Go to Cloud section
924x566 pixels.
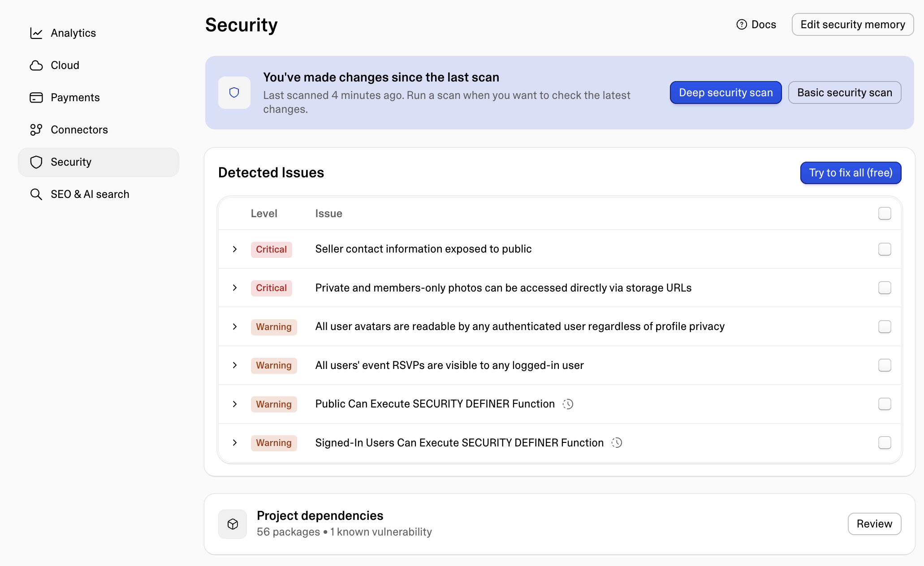tap(99, 65)
